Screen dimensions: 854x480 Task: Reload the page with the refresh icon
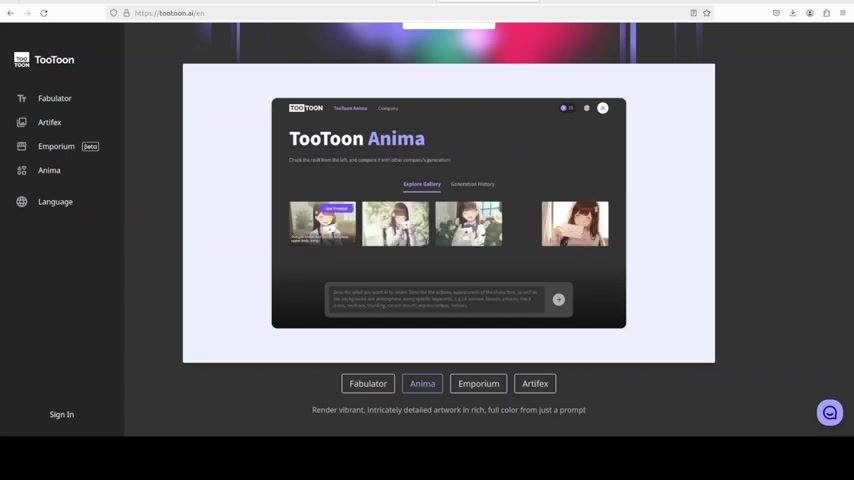[x=44, y=13]
